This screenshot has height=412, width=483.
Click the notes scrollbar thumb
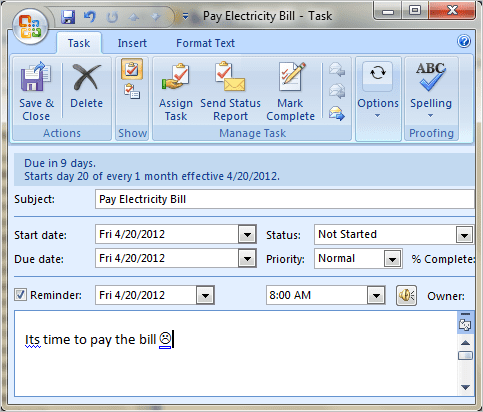(465, 356)
